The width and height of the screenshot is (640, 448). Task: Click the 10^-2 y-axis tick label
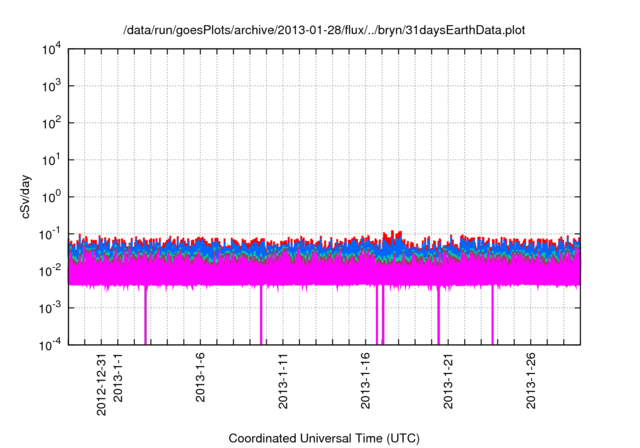pos(51,272)
